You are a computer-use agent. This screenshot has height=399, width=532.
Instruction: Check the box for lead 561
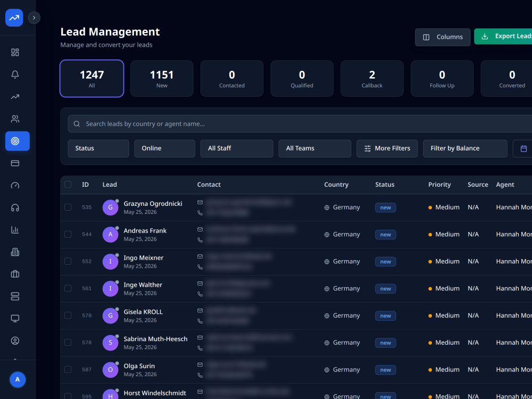(68, 288)
